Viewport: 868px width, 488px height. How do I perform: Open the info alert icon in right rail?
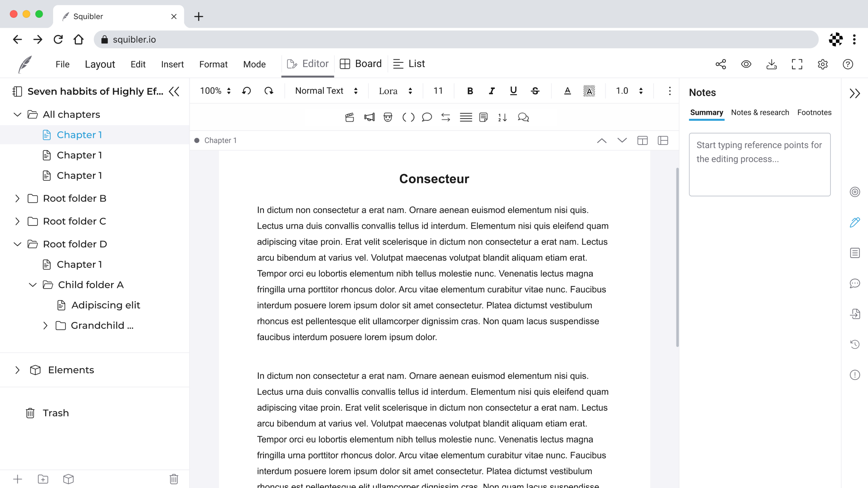pyautogui.click(x=855, y=375)
